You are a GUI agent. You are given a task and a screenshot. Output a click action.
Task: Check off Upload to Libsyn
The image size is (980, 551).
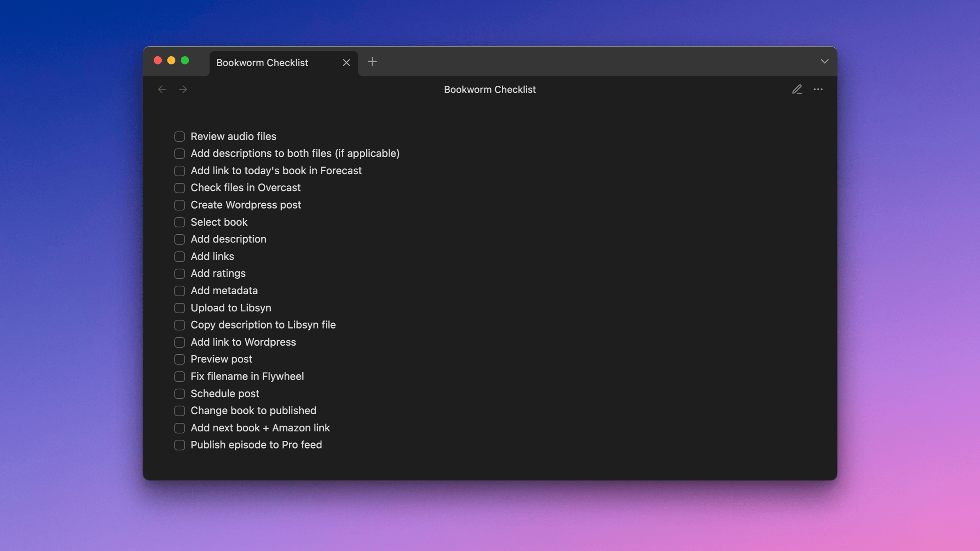(x=179, y=308)
